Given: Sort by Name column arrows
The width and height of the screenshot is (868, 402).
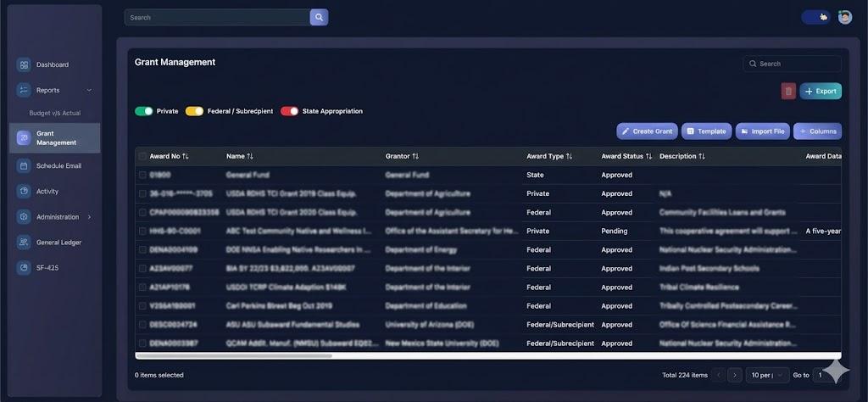Looking at the screenshot, I should coord(250,156).
